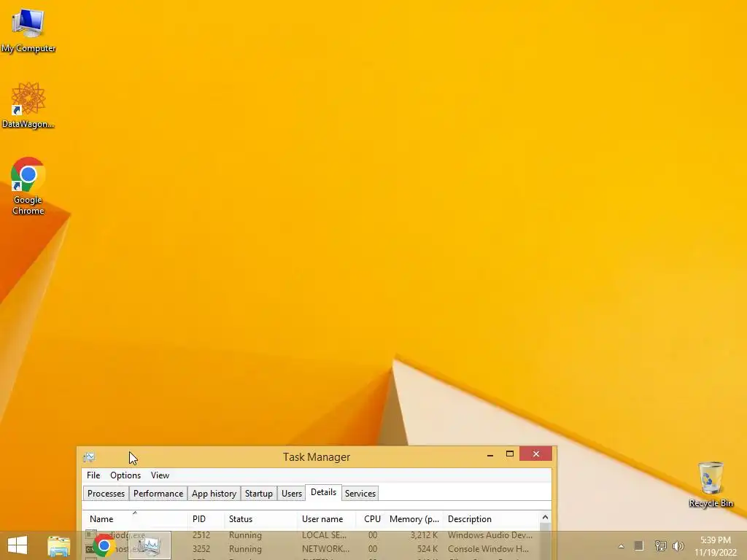Open File Explorer from the taskbar
Viewport: 747px width, 560px height.
[58, 546]
